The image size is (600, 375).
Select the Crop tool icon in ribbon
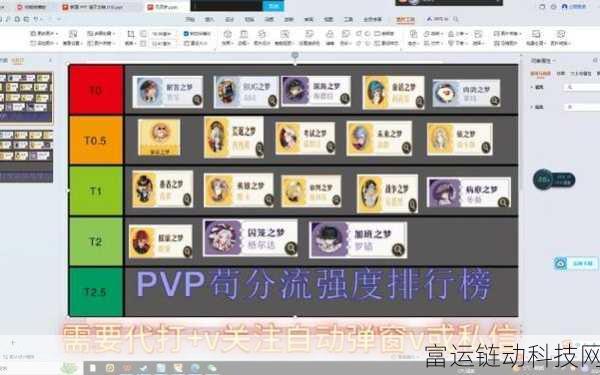pos(130,34)
